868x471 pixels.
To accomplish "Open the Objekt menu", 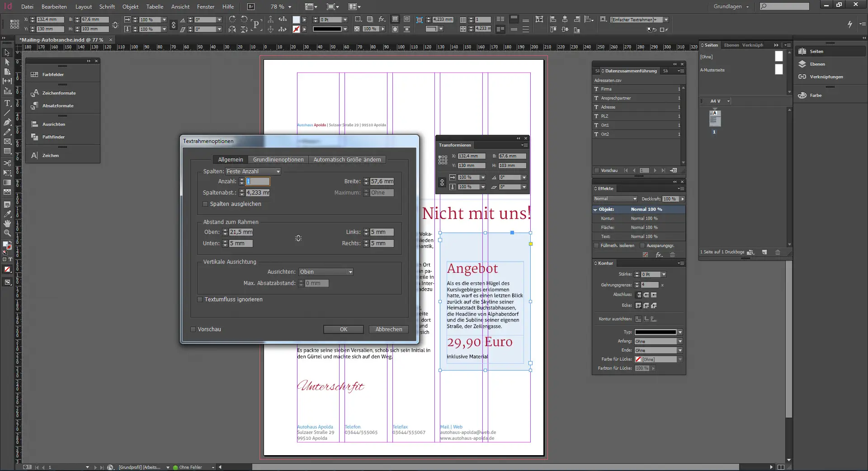I will pos(130,7).
